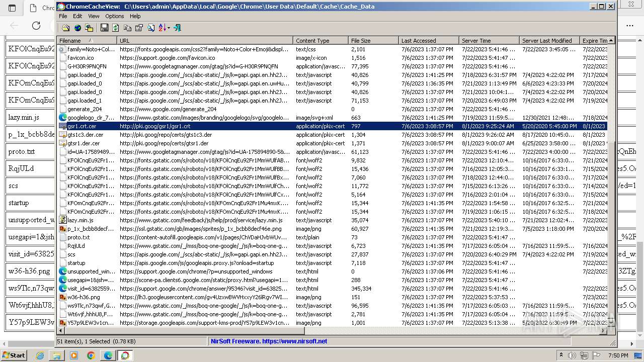The image size is (644, 362).
Task: Click proto.txt in the background Chrome page
Action: tap(22, 151)
